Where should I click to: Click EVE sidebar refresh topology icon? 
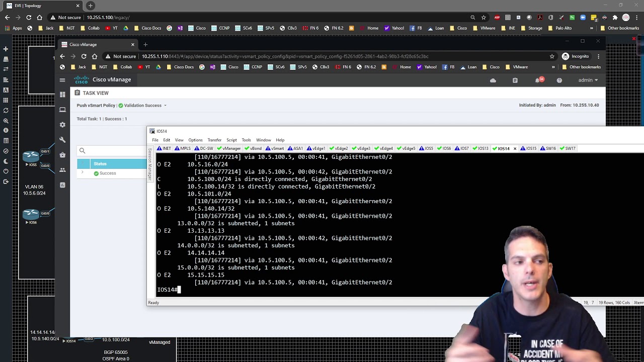(6, 111)
